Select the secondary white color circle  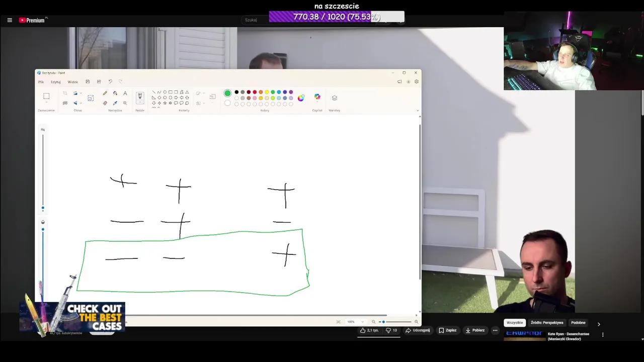tap(227, 103)
